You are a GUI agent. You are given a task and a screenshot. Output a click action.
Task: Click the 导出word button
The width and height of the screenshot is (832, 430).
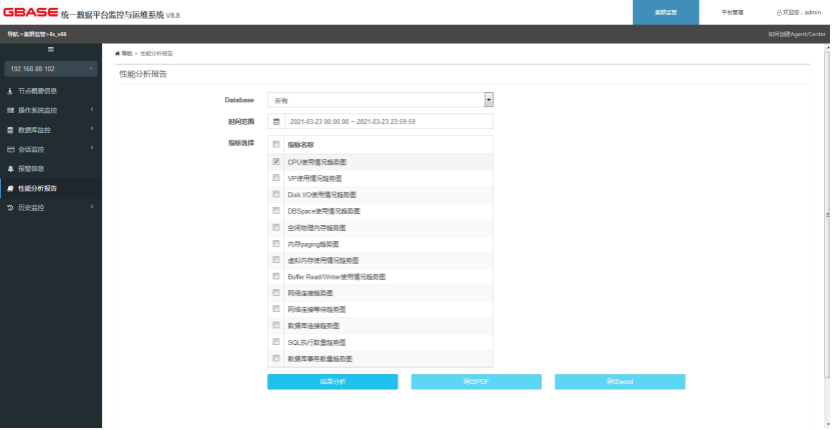620,382
